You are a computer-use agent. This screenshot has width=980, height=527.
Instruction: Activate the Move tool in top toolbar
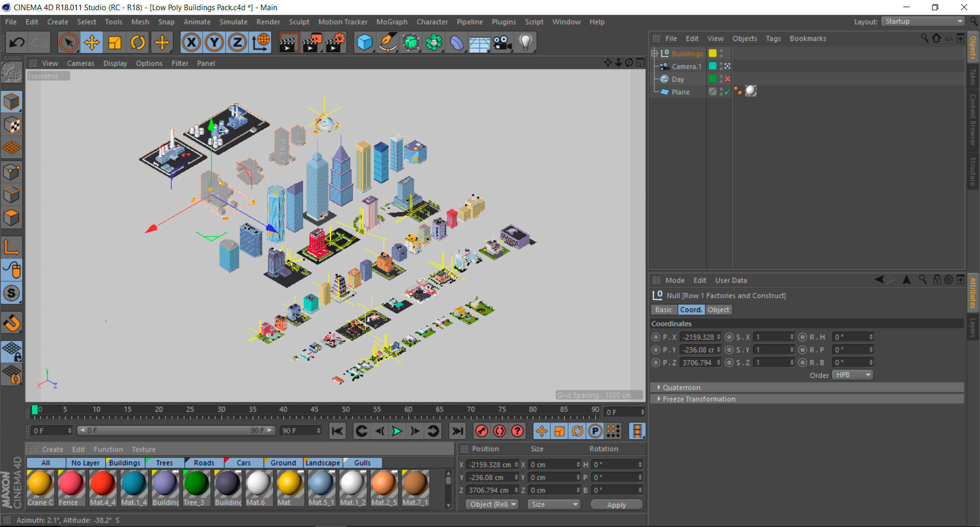point(92,42)
